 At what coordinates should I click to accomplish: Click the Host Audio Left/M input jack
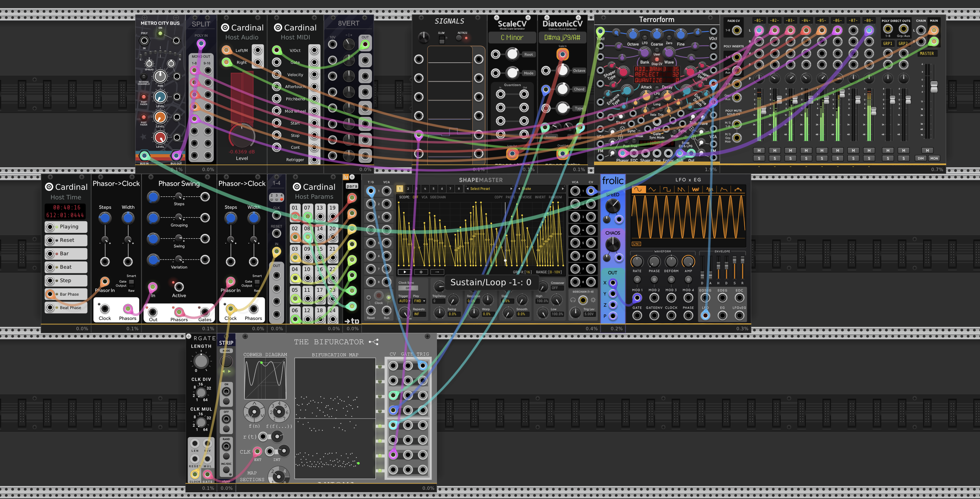(226, 50)
